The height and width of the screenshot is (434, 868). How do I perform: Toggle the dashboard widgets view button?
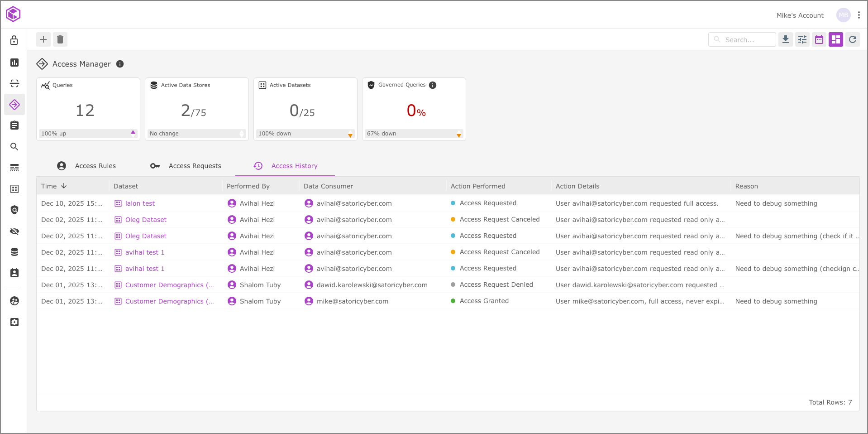tap(836, 39)
